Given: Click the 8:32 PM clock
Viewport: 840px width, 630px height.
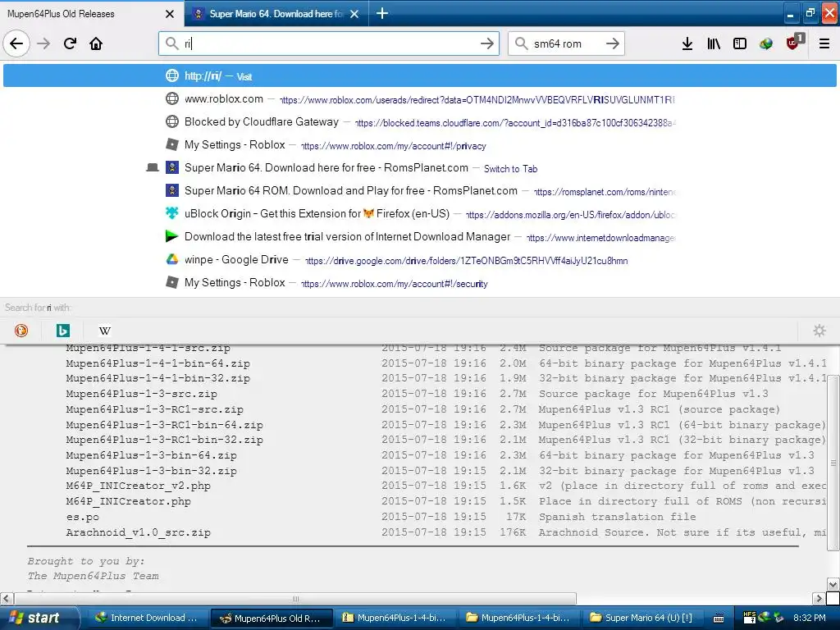Looking at the screenshot, I should tap(809, 618).
